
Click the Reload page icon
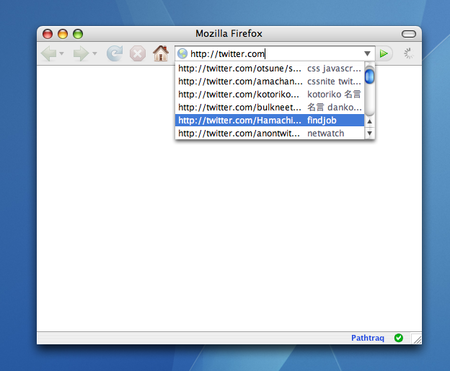[115, 54]
